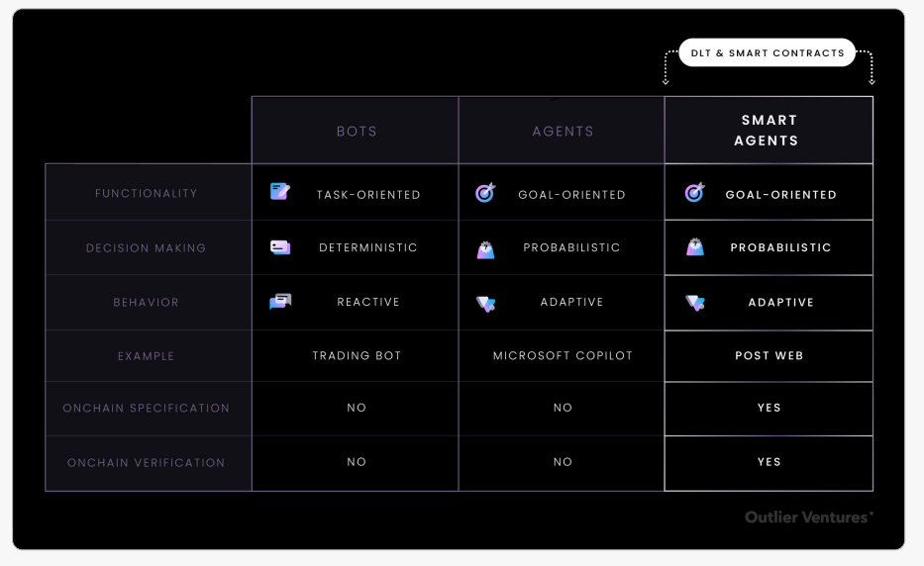Click the TRADING BOT example cell
Viewport: 924px width, 566px height.
357,356
